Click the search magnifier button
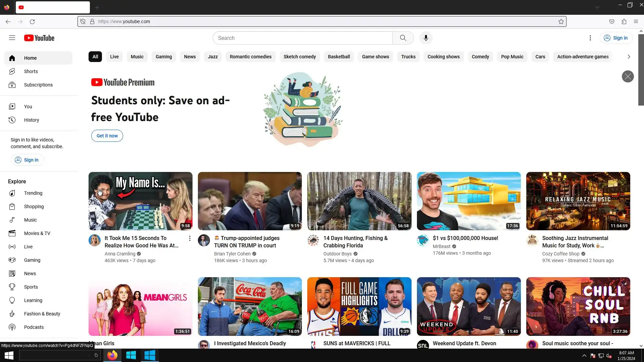 (403, 38)
